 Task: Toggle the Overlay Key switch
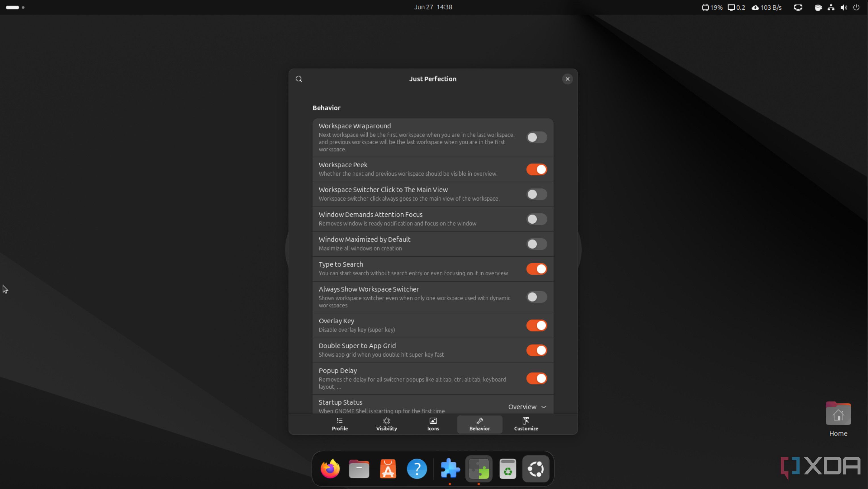point(536,326)
